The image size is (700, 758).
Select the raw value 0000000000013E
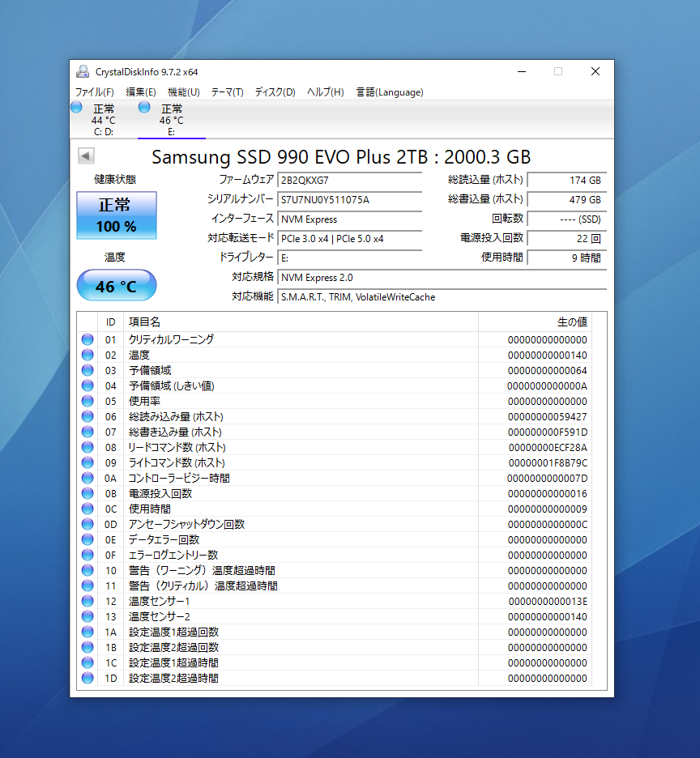(x=548, y=602)
